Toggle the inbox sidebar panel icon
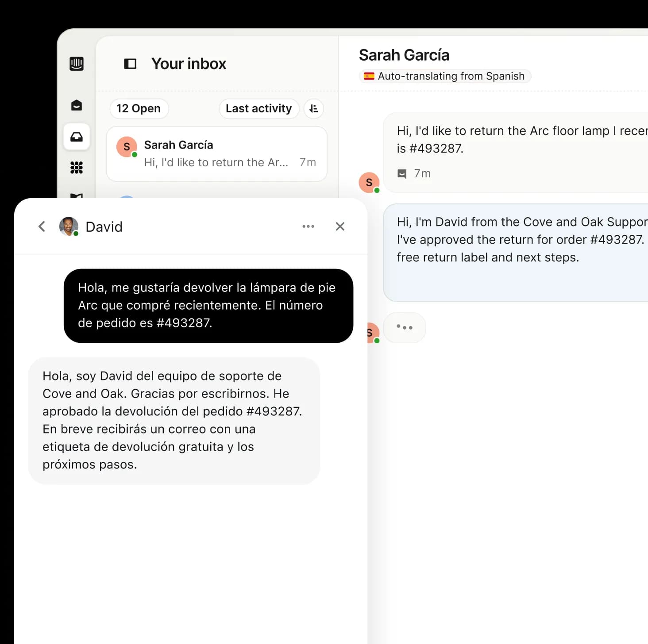648x644 pixels. [x=130, y=64]
